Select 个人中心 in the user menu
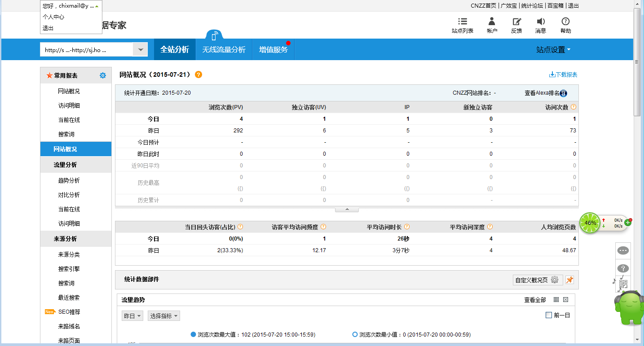Viewport: 644px width, 346px height. (x=53, y=17)
